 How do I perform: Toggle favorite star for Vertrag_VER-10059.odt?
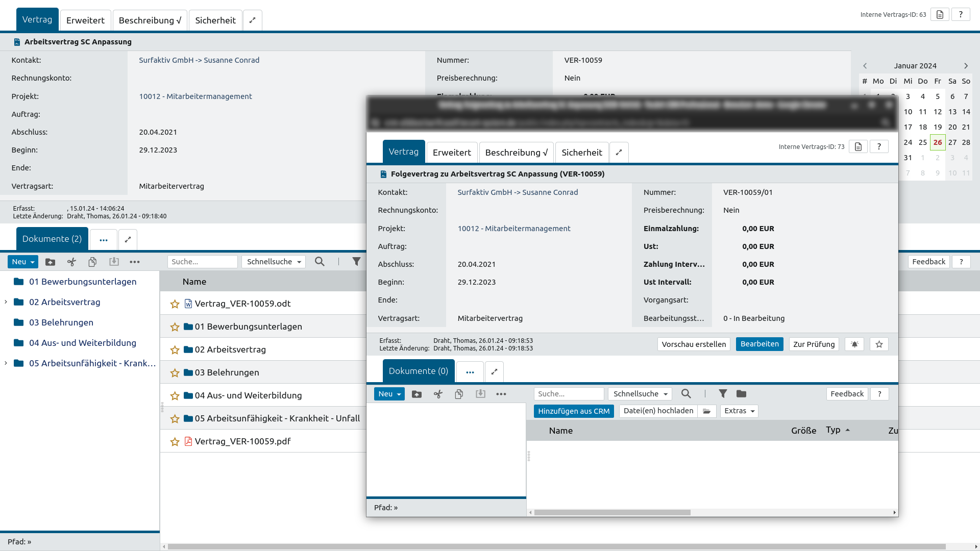point(175,304)
